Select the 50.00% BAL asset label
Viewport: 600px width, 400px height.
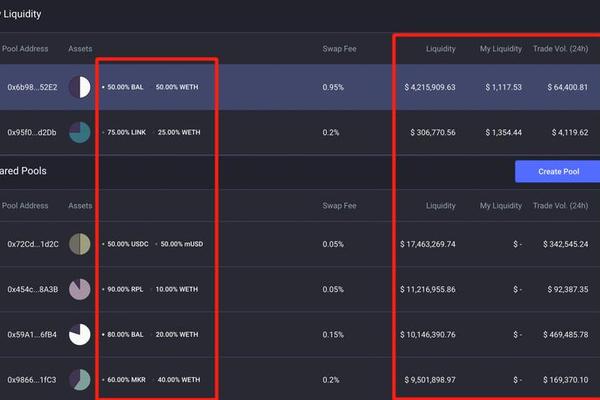pos(125,87)
